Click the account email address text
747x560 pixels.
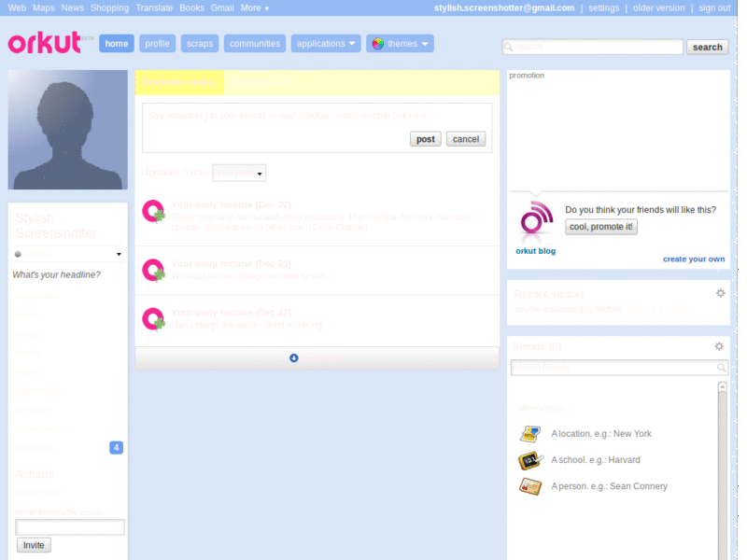pyautogui.click(x=504, y=7)
